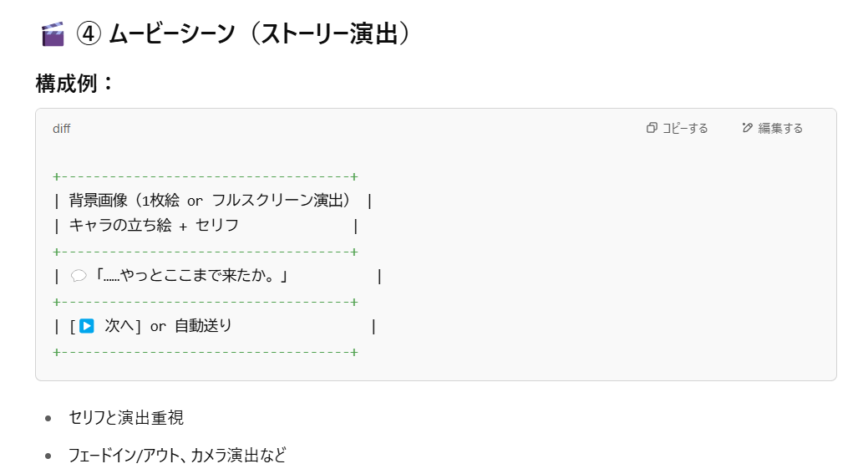Click the circled number ④ in heading
This screenshot has height=474, width=868.
point(89,34)
